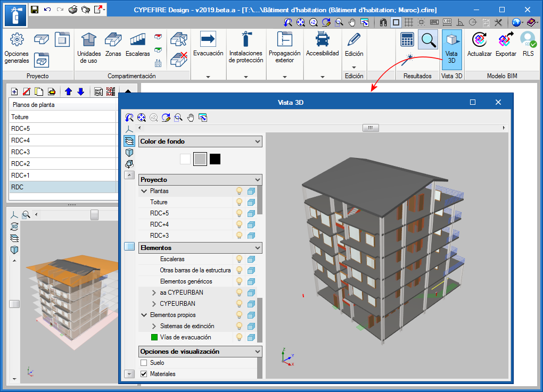The width and height of the screenshot is (543, 392).
Task: Click the measure tool in top toolbar
Action: pos(447,22)
